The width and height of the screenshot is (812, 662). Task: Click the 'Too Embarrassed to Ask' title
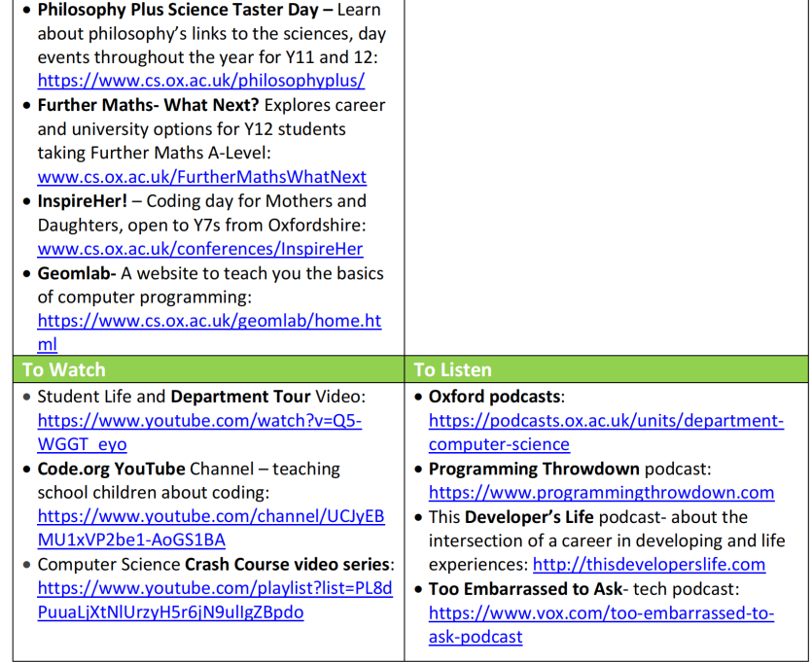point(526,589)
